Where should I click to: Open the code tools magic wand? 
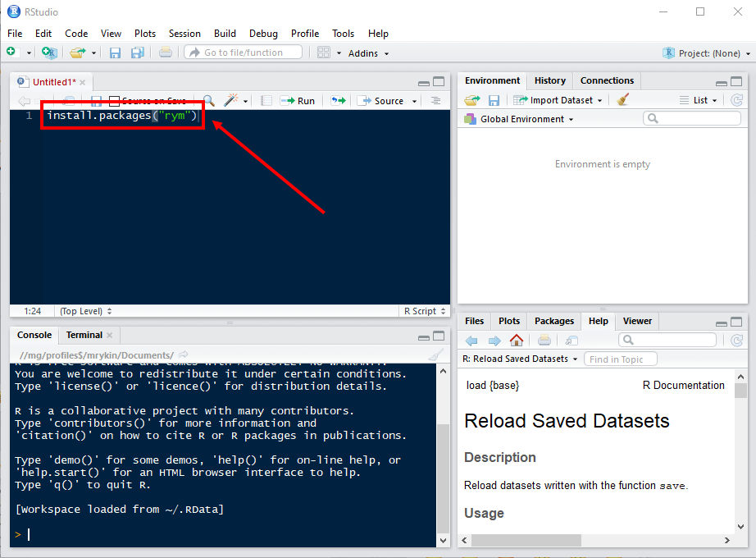(231, 100)
